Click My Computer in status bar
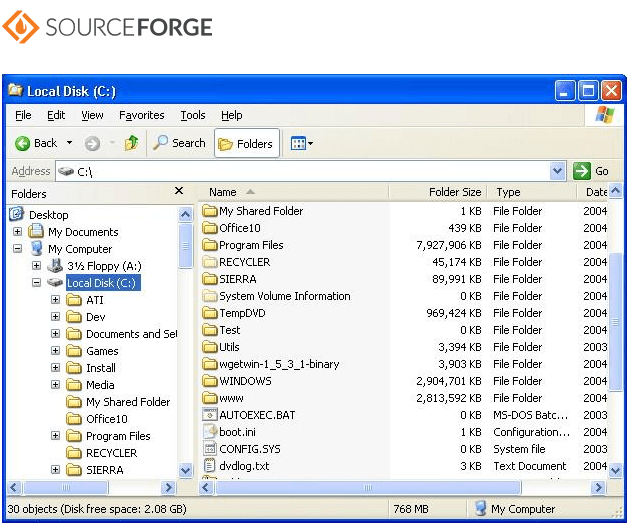627x523 pixels. point(515,509)
